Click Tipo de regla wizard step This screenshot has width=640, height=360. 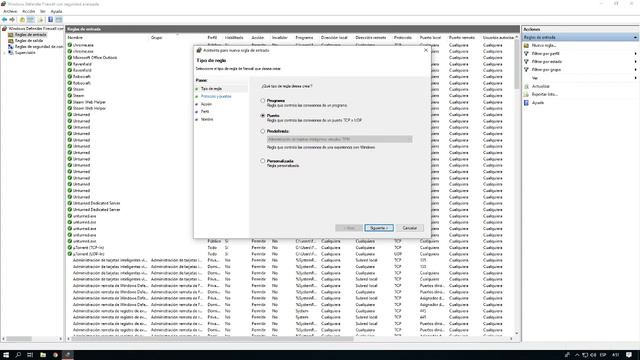(211, 89)
